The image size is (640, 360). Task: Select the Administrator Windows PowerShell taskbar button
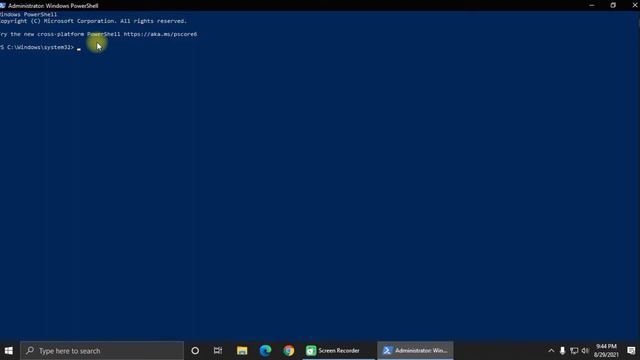click(x=415, y=351)
